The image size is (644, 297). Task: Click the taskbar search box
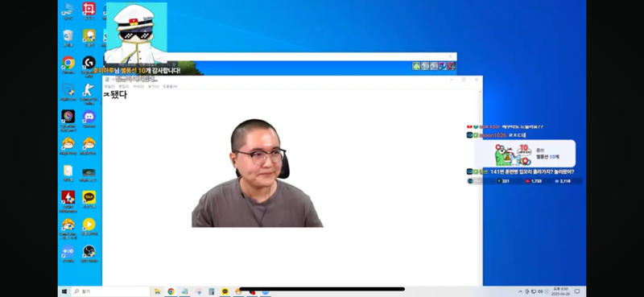pyautogui.click(x=110, y=291)
